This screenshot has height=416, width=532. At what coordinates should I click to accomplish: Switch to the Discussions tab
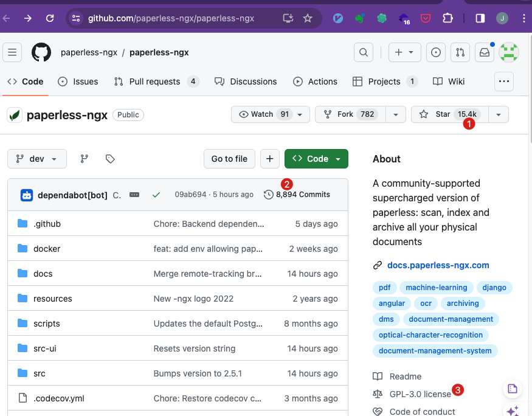point(246,81)
